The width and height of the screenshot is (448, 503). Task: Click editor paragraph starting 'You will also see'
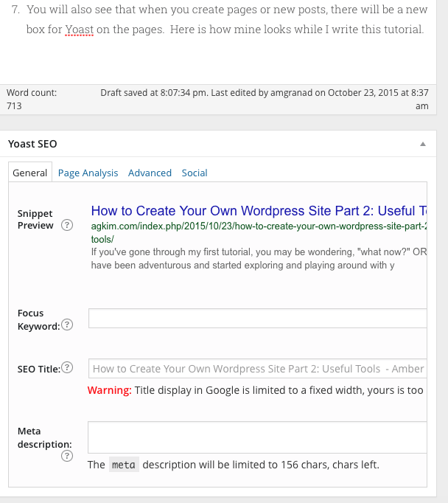click(226, 19)
